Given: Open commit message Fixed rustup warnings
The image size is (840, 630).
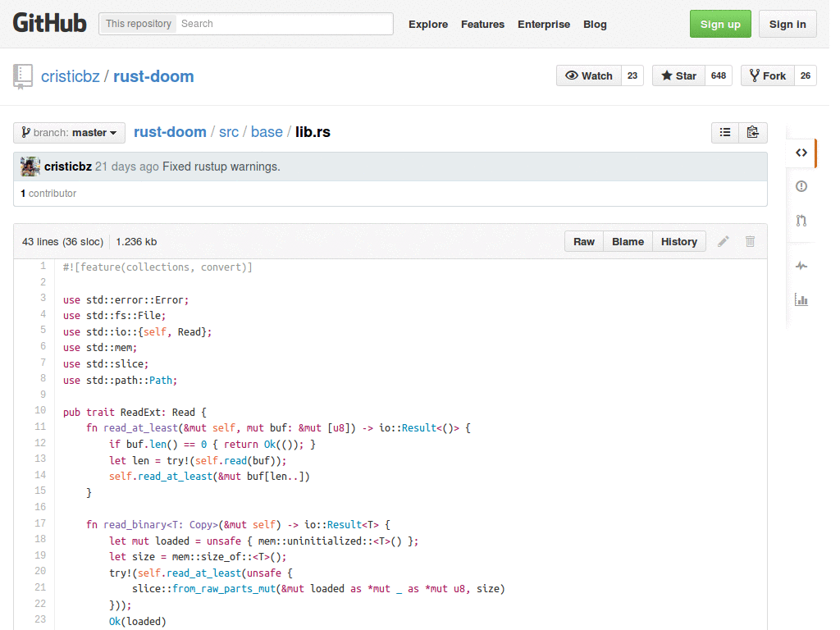Looking at the screenshot, I should click(x=221, y=167).
